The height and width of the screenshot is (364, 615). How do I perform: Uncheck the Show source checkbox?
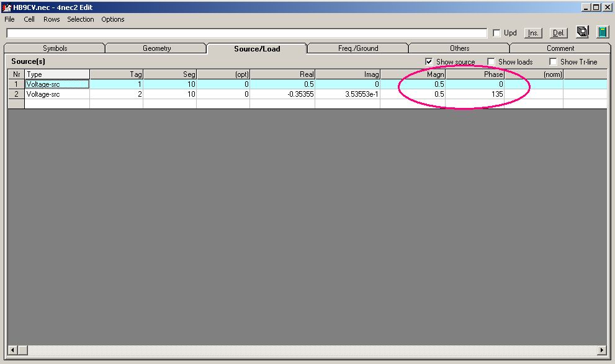click(429, 62)
